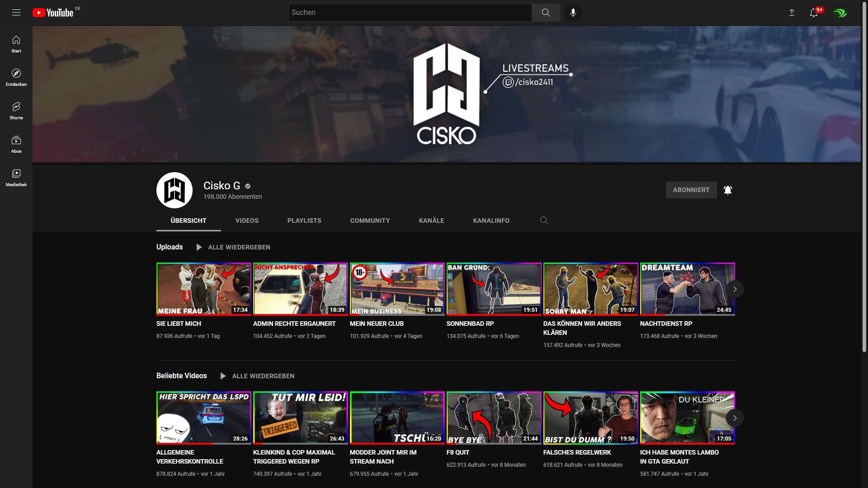Click the YouTube logo home link
The width and height of the screenshot is (868, 488).
pos(53,13)
